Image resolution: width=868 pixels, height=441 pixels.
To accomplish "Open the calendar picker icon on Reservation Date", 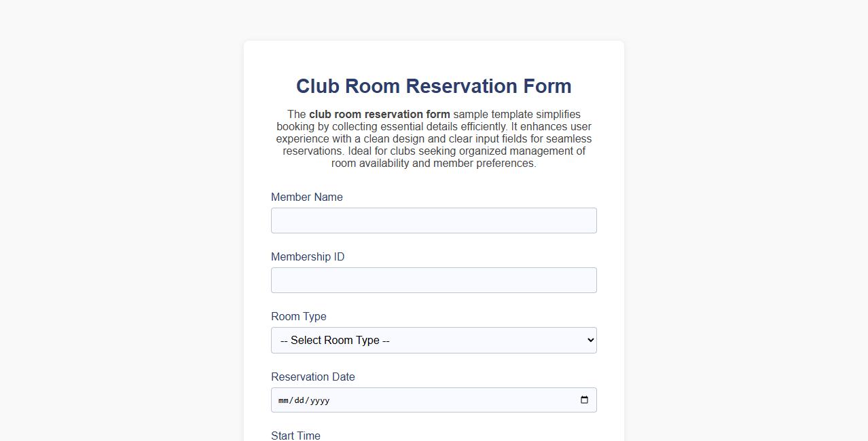I will [x=583, y=400].
